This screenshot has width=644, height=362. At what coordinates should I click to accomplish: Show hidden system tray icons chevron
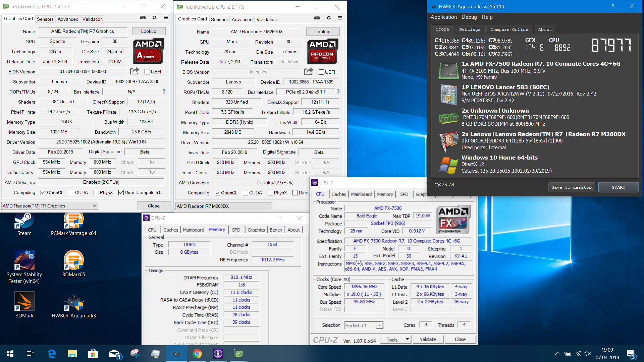tap(557, 354)
